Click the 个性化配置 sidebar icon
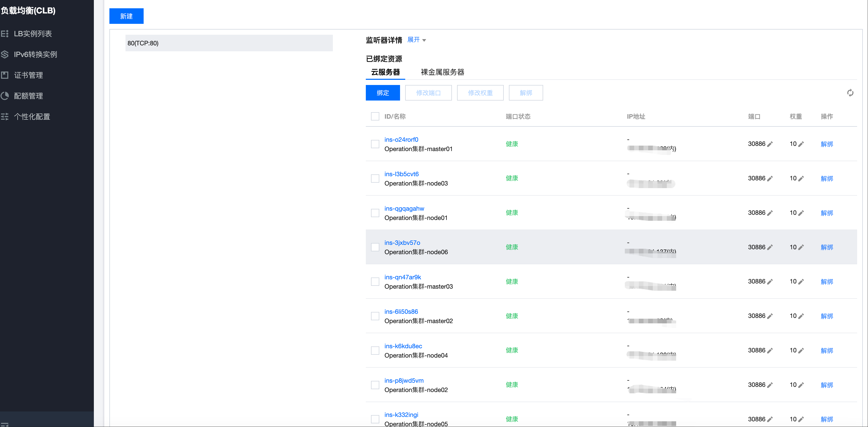This screenshot has height=427, width=868. pos(5,117)
